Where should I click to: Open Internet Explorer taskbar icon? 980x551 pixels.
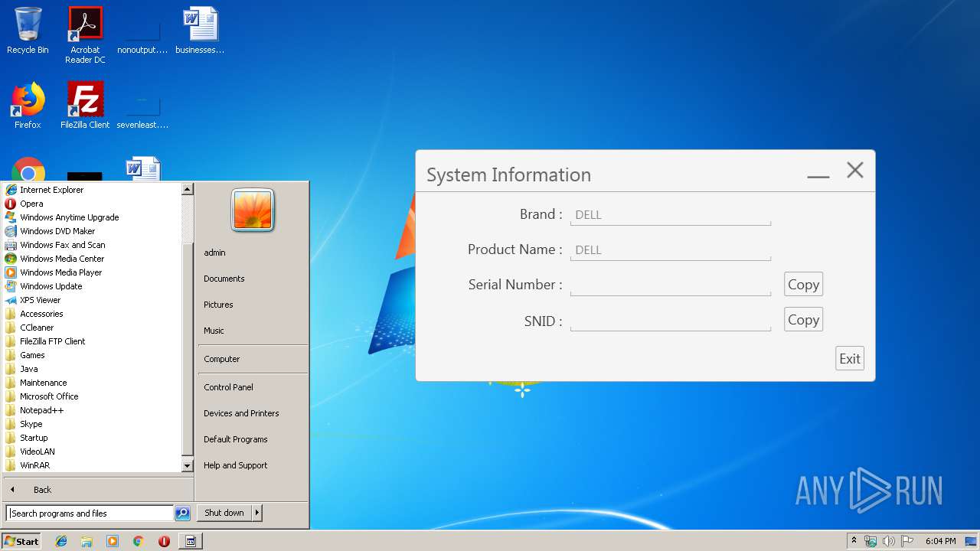[61, 541]
